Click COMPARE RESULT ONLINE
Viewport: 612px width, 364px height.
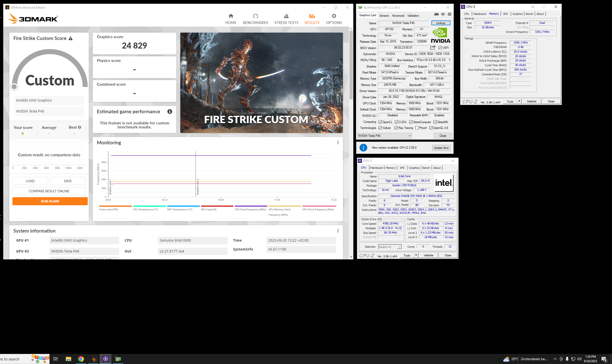tap(49, 191)
